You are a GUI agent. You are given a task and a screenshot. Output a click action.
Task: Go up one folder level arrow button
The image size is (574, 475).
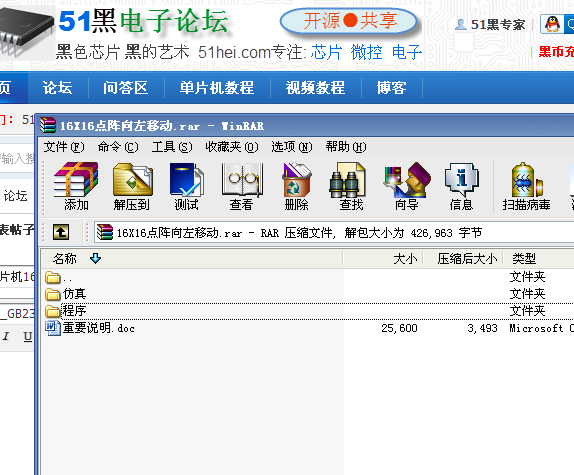coord(61,232)
